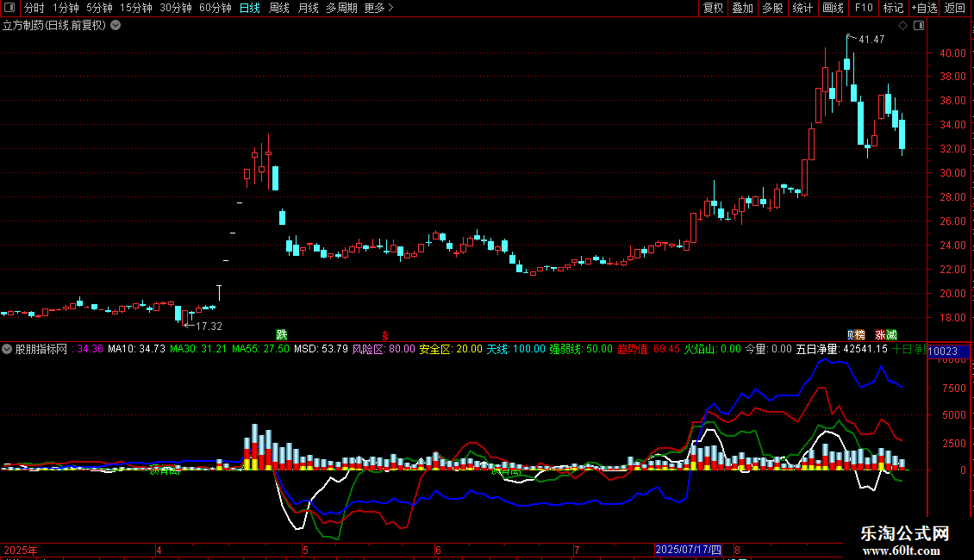The image size is (974, 560).
Task: Click the 标记 mark button
Action: (x=893, y=8)
